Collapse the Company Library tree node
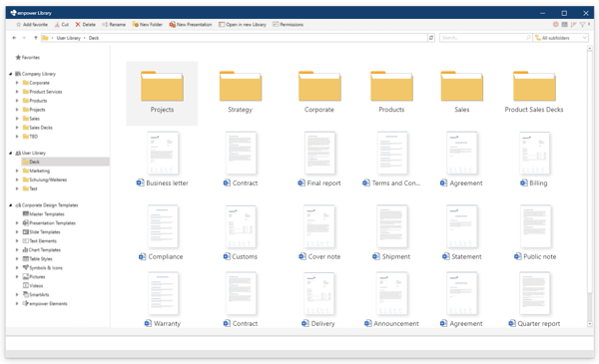 click(x=10, y=74)
